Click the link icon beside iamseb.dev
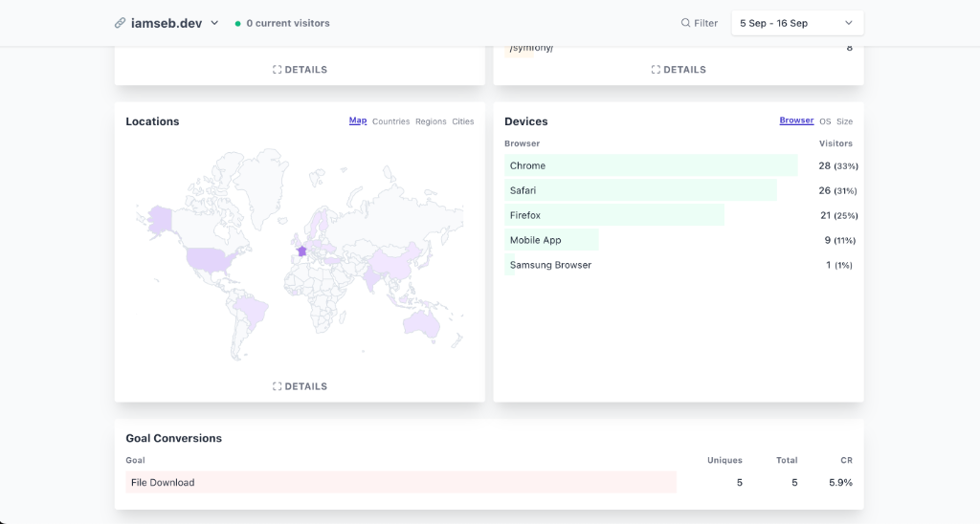 (x=120, y=23)
